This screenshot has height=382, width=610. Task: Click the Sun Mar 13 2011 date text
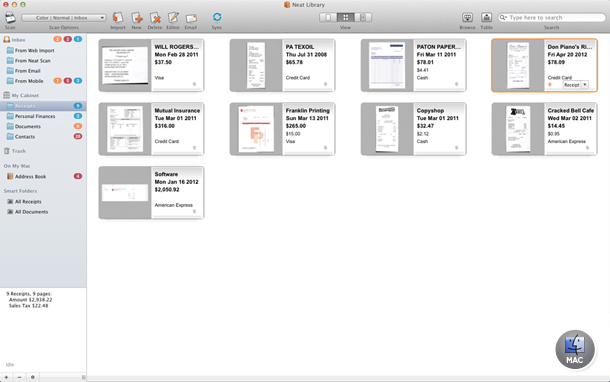(x=307, y=118)
